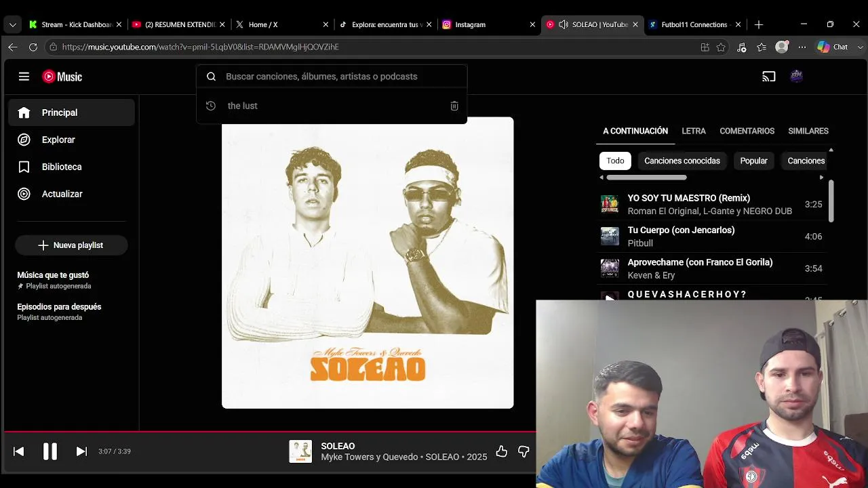Select the Todo filter chip
The width and height of the screenshot is (868, 488).
click(616, 161)
